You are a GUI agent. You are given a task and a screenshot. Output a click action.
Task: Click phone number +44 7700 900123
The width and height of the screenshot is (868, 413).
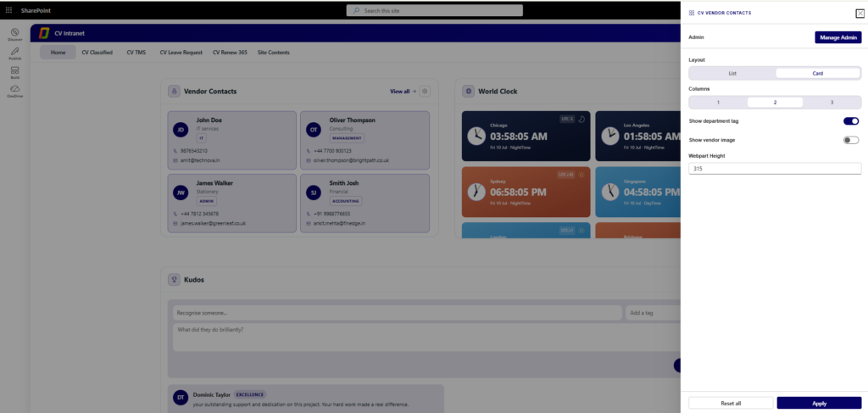coord(332,151)
